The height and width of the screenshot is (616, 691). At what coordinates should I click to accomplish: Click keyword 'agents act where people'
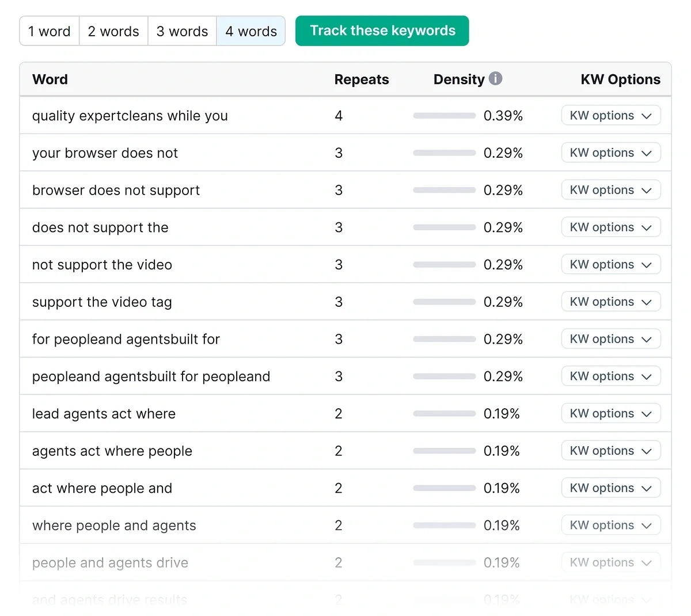click(x=112, y=451)
